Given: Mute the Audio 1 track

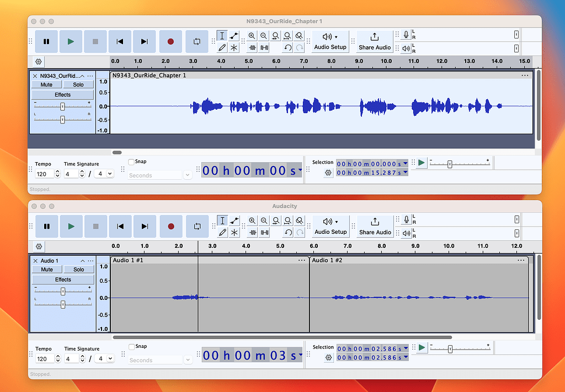Looking at the screenshot, I should pos(46,269).
